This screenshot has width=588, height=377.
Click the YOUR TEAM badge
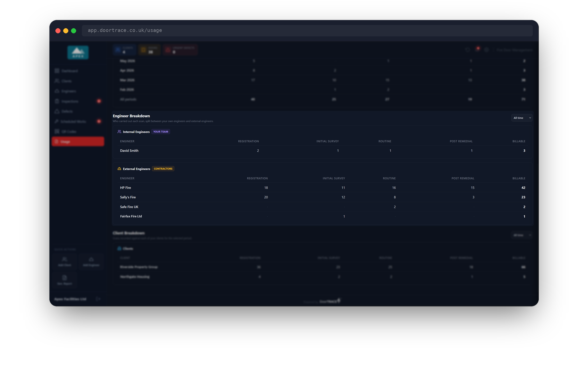(161, 132)
